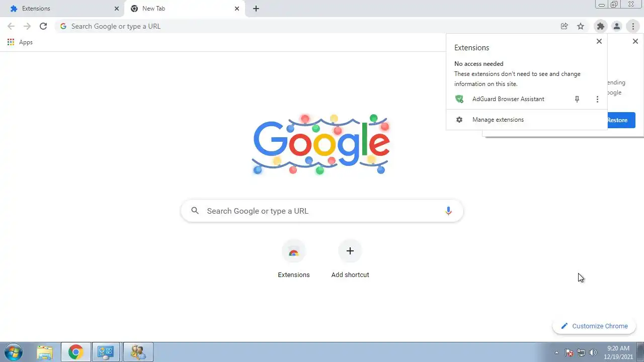Open Chrome's three-dot main menu
The image size is (644, 362).
633,26
